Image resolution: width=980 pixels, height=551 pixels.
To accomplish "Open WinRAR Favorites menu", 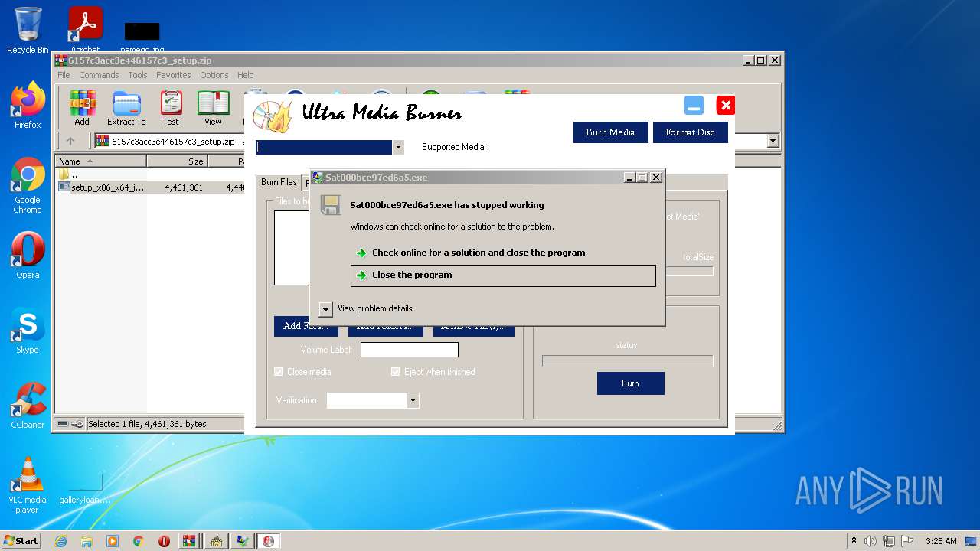I will click(x=174, y=75).
